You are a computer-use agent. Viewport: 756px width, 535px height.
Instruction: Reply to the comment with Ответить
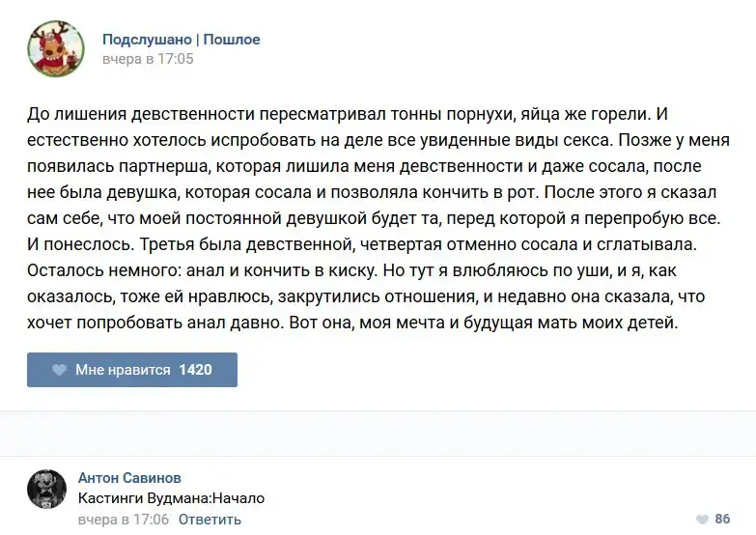pyautogui.click(x=210, y=520)
